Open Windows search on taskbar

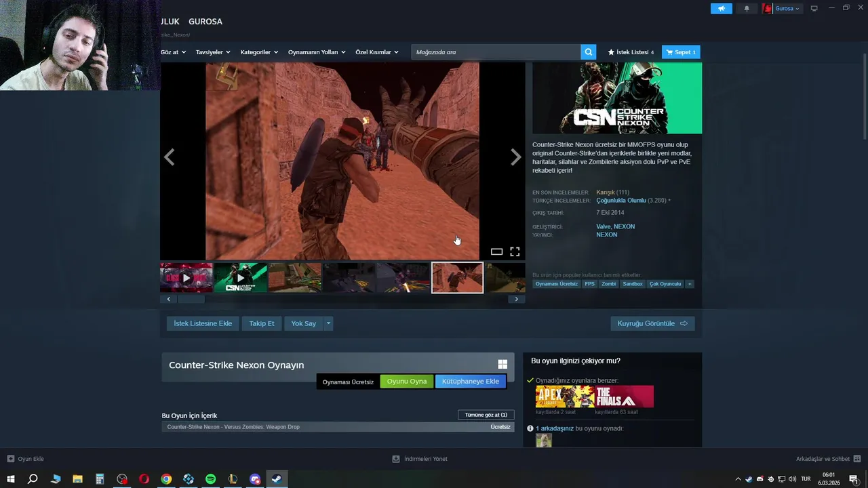pos(33,479)
